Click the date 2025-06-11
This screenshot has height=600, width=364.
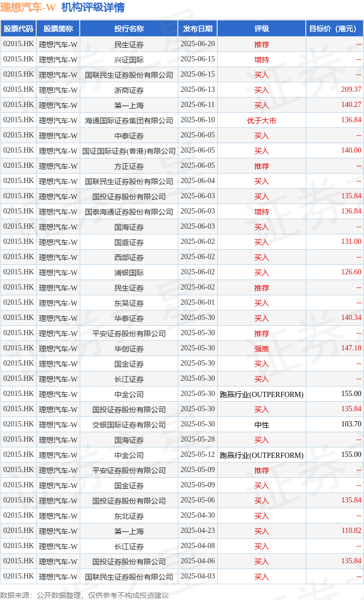pyautogui.click(x=198, y=105)
